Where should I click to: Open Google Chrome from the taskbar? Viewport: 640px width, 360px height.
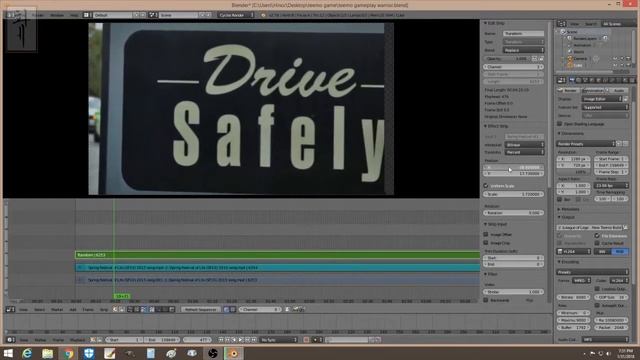click(x=68, y=353)
